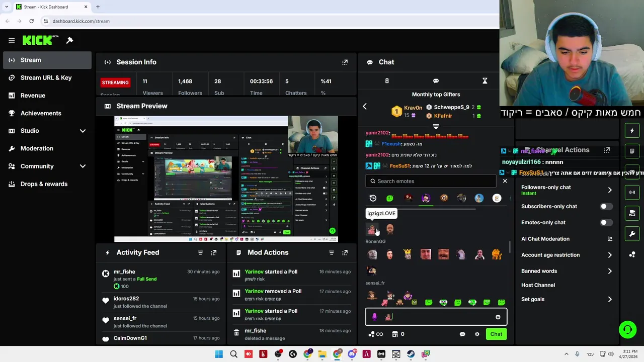This screenshot has width=644, height=362.
Task: Open Steam from the taskbar
Action: click(411, 354)
